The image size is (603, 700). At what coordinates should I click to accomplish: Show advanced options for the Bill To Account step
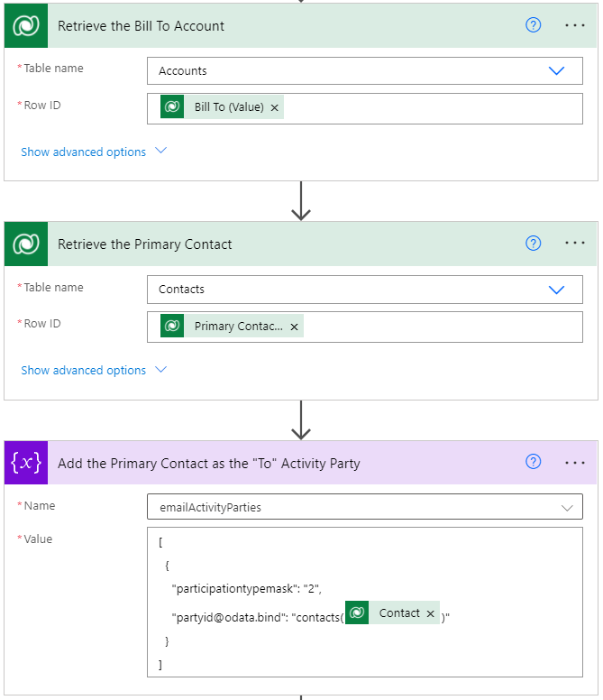(x=93, y=152)
